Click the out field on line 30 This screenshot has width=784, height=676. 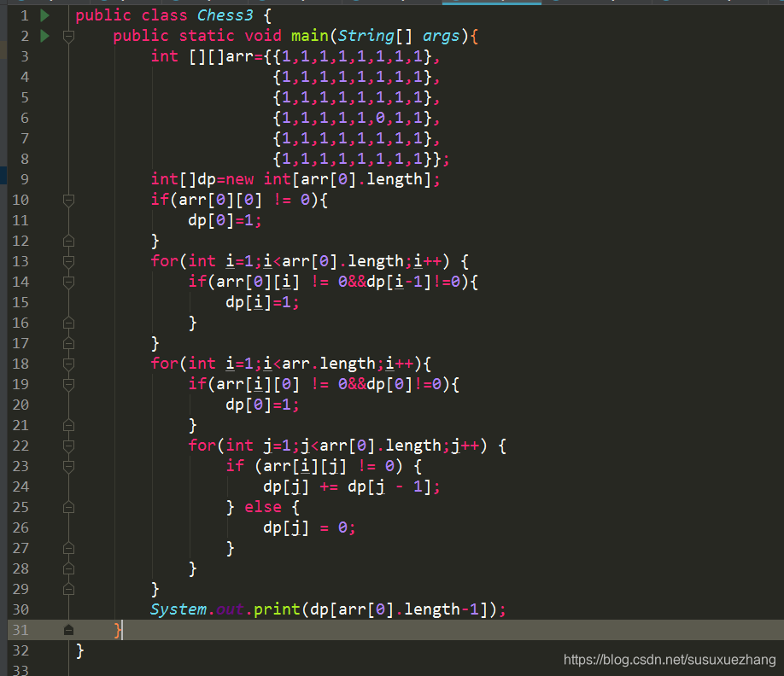[x=230, y=609]
